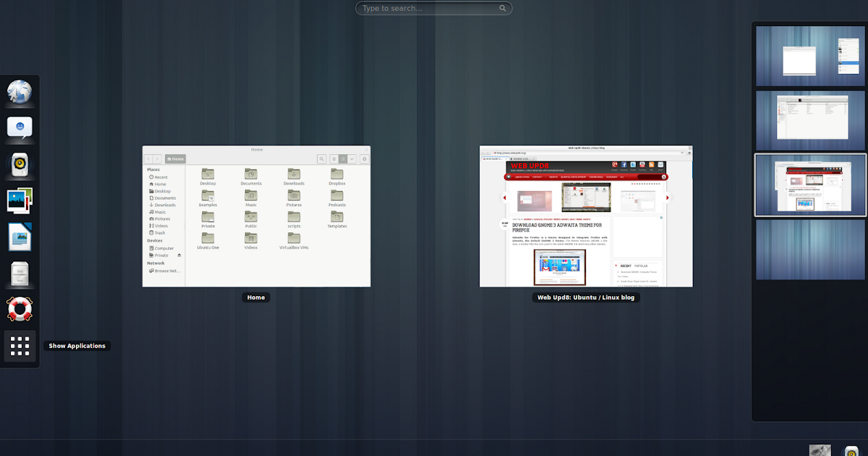Open the Downloads folder in the Home window
Viewport: 868px width, 456px height.
pos(294,176)
